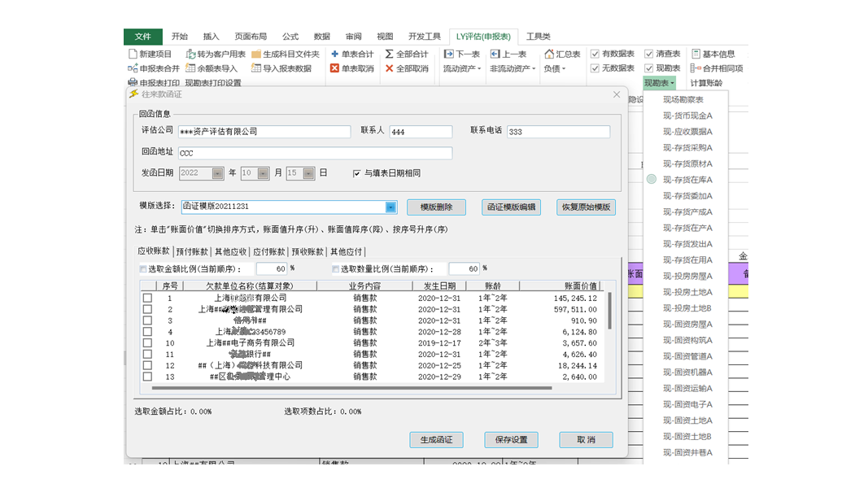The image size is (868, 488).
Task: Click the 新建项目 icon in the ribbon
Action: [x=133, y=54]
